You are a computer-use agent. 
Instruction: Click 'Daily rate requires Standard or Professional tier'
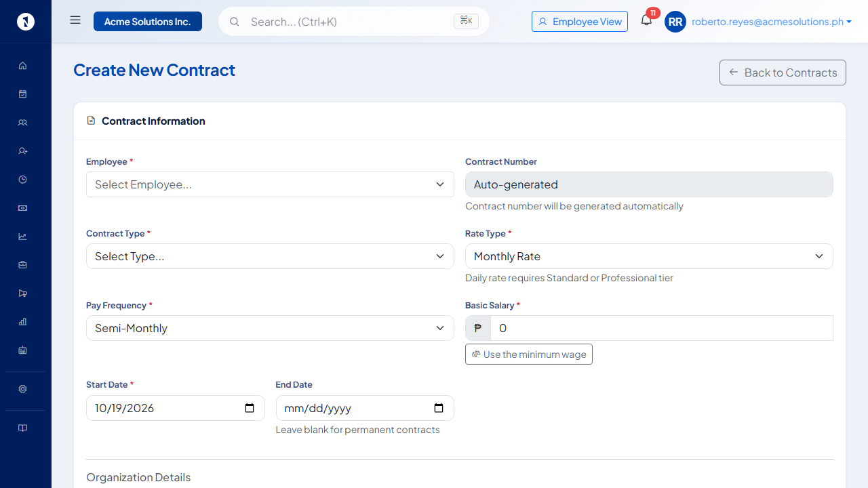(x=569, y=278)
